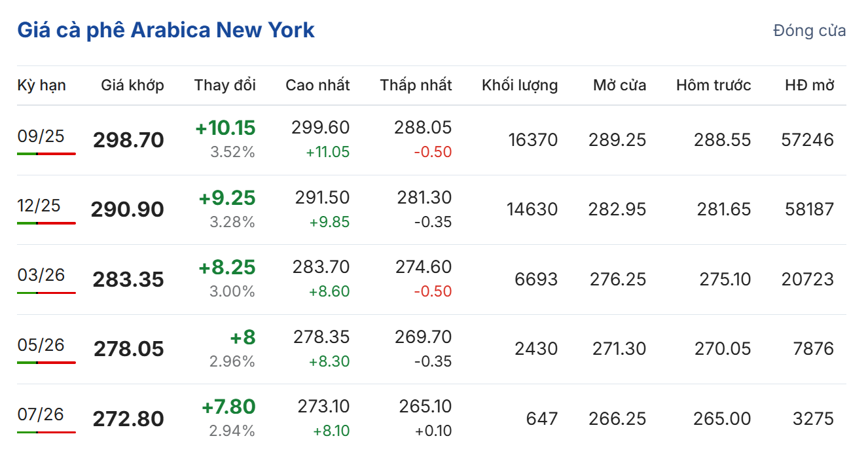
Task: Choose the 07/26 contract term
Action: pyautogui.click(x=41, y=414)
